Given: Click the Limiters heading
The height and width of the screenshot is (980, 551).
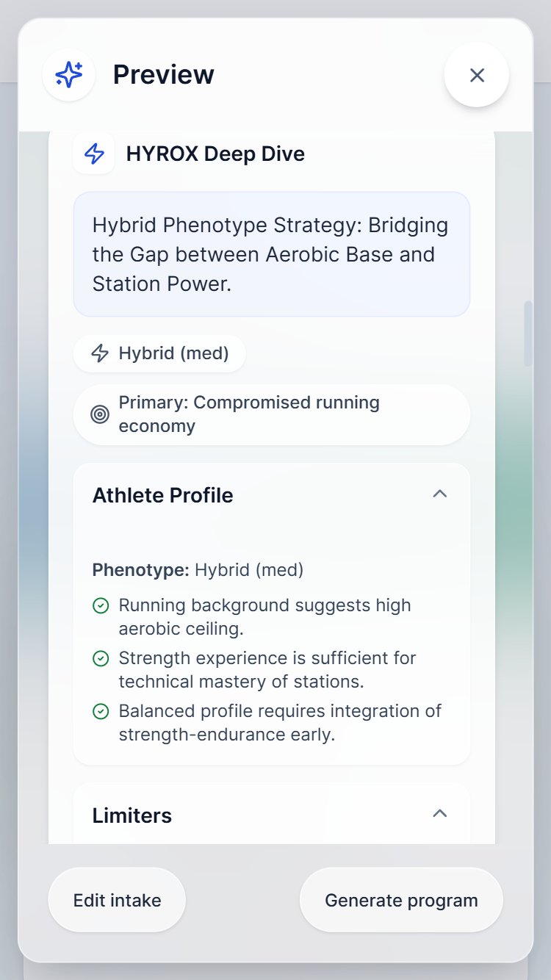Looking at the screenshot, I should pos(132,815).
